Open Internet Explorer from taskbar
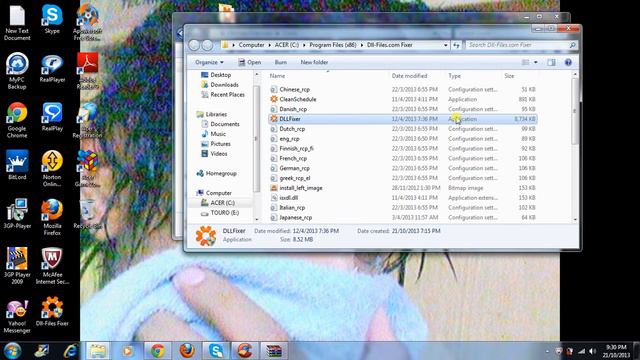 click(x=71, y=351)
